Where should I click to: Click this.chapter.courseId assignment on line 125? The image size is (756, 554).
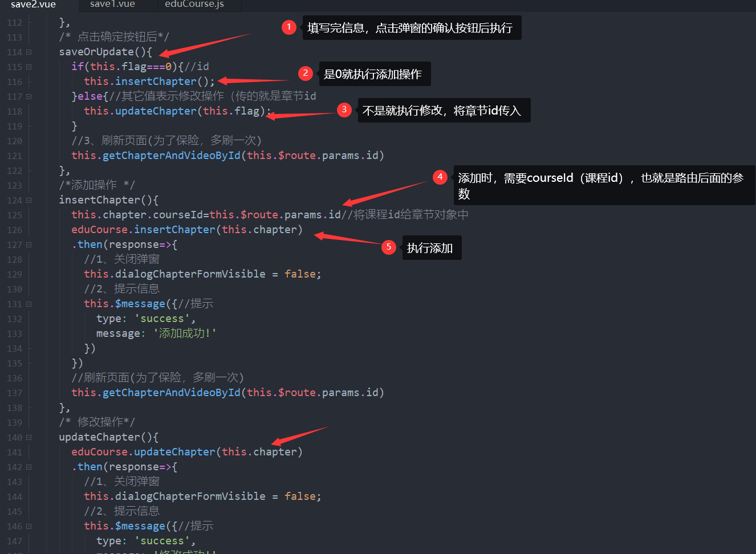pos(206,215)
